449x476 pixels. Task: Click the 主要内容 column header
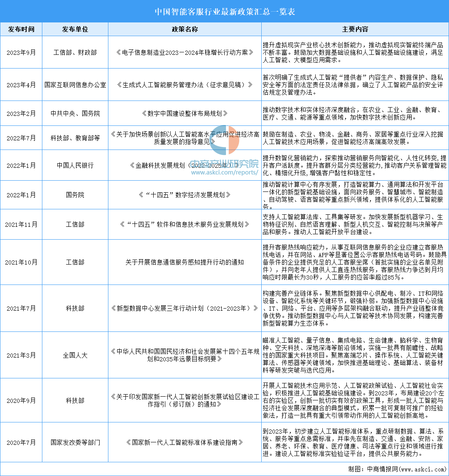click(x=355, y=29)
